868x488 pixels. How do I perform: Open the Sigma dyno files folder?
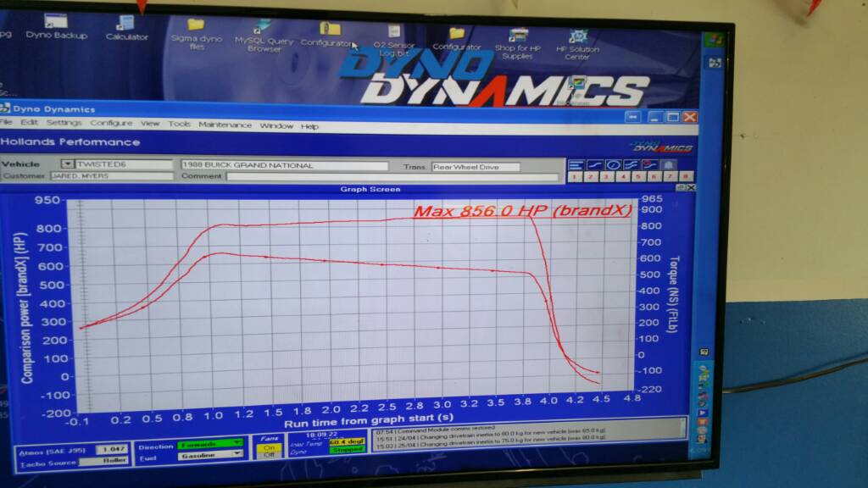196,34
